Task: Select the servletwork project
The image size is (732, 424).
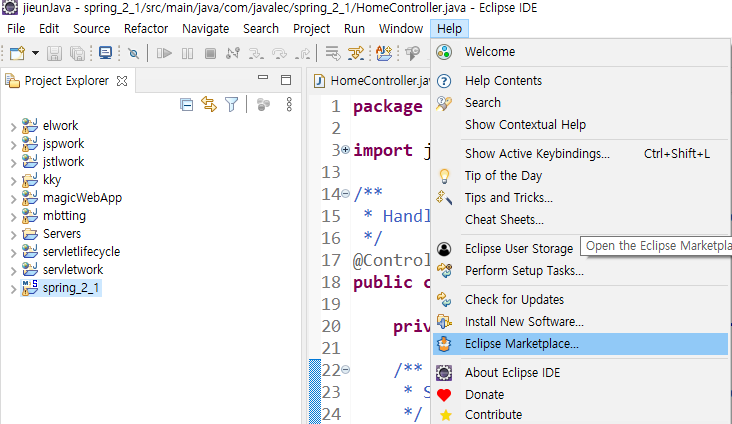Action: tap(73, 270)
